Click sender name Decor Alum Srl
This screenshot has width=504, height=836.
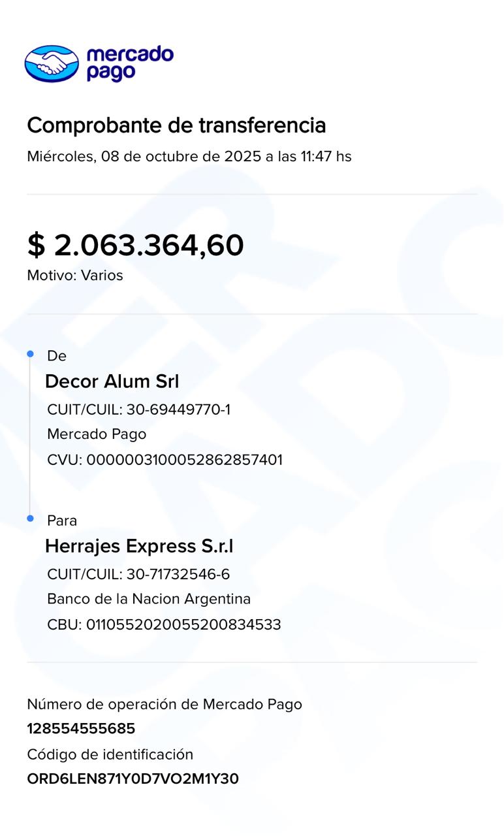[x=112, y=381]
